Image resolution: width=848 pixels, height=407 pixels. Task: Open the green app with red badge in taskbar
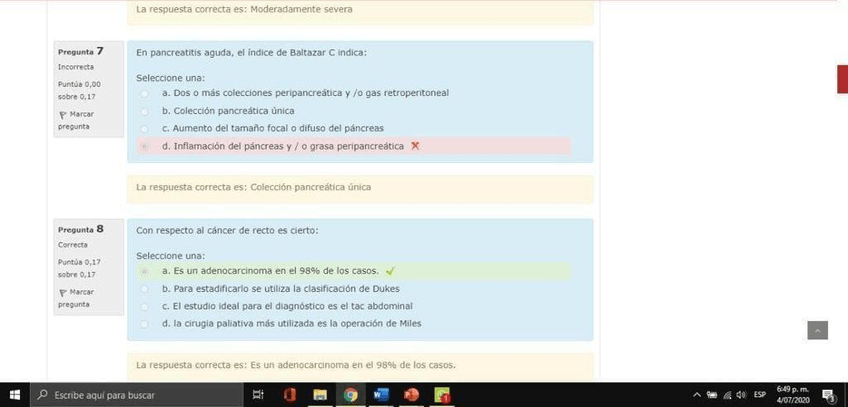[442, 395]
